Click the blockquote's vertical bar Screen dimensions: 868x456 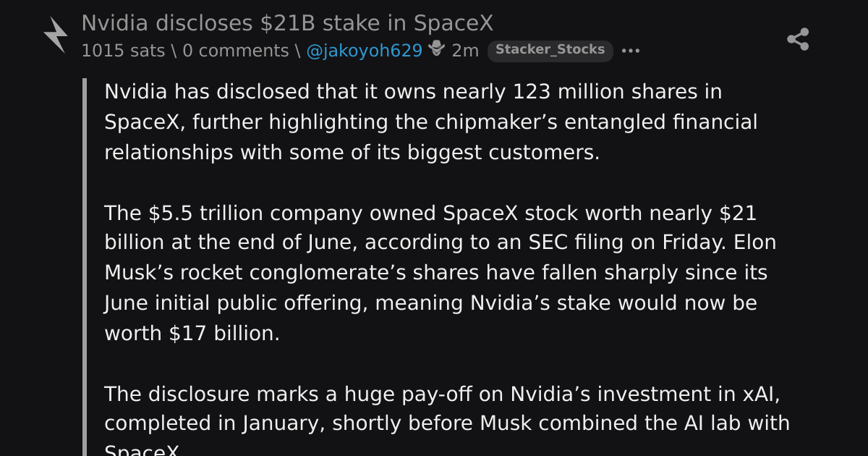pos(85,266)
